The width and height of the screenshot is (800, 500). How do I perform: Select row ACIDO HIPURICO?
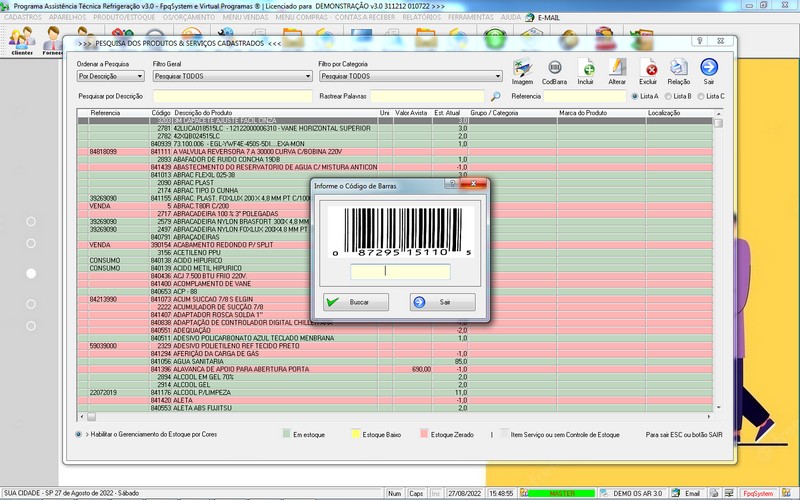click(395, 260)
